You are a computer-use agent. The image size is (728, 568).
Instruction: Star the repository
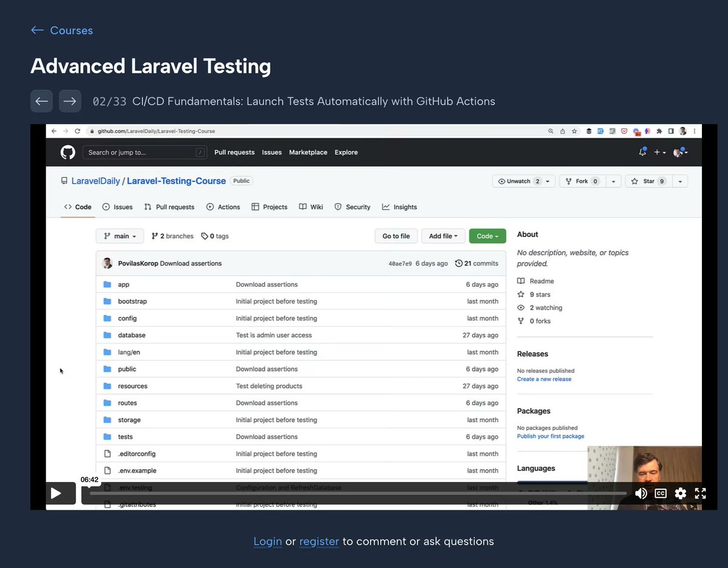(x=649, y=181)
